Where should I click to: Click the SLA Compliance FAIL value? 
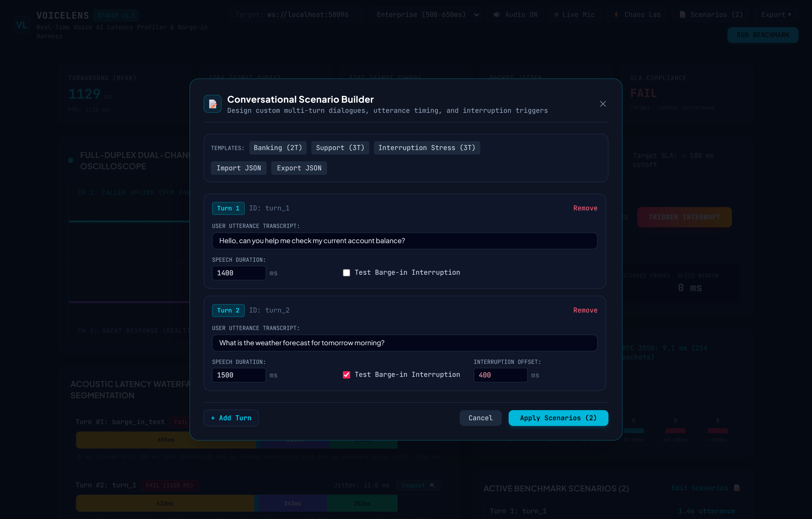643,93
